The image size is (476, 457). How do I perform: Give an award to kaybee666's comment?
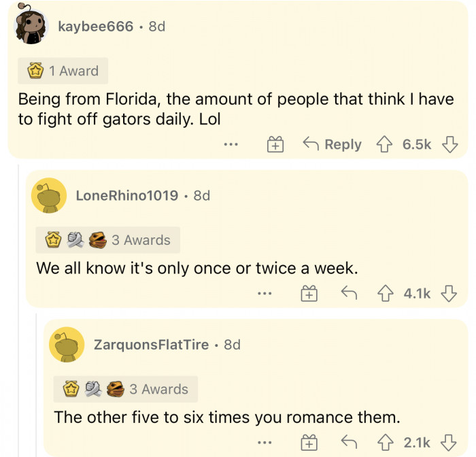pyautogui.click(x=275, y=145)
